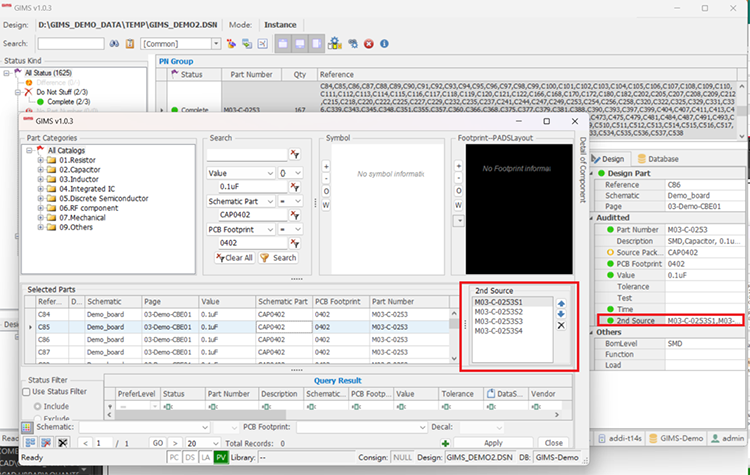Viewport: 750px width, 475px height.
Task: Click the Footprint panel O button
Action: point(458,191)
